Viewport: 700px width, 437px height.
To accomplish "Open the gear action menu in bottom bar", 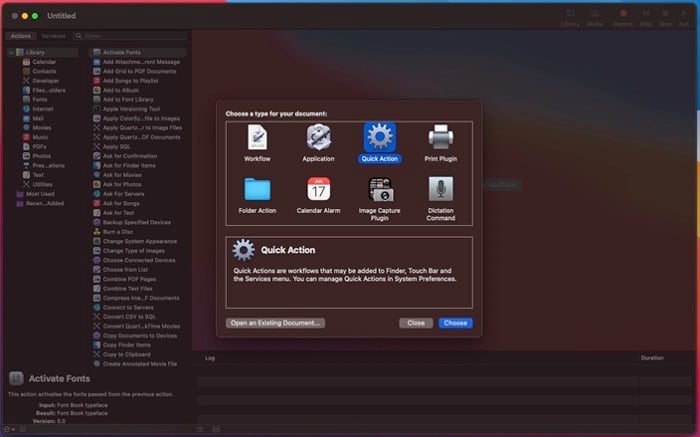I will tap(9, 429).
